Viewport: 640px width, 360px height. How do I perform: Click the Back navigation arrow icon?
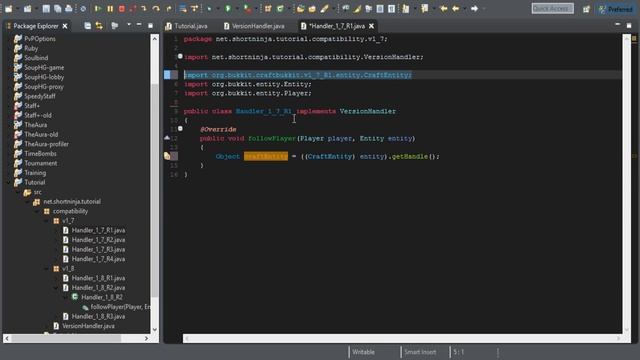click(456, 8)
